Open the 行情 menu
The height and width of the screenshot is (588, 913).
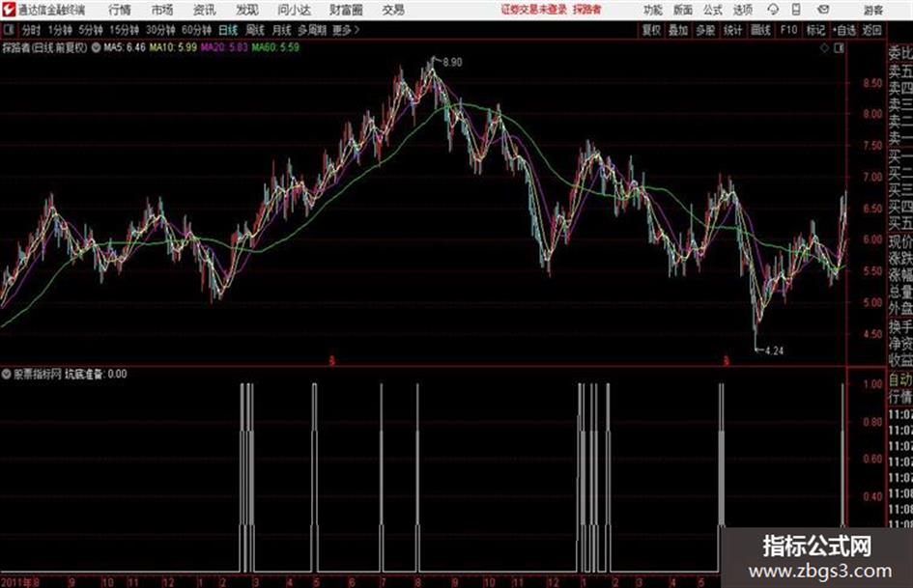tap(120, 10)
